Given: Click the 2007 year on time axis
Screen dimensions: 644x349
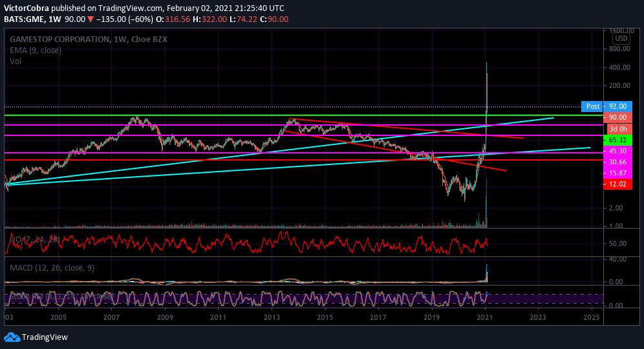Looking at the screenshot, I should click(x=111, y=317).
